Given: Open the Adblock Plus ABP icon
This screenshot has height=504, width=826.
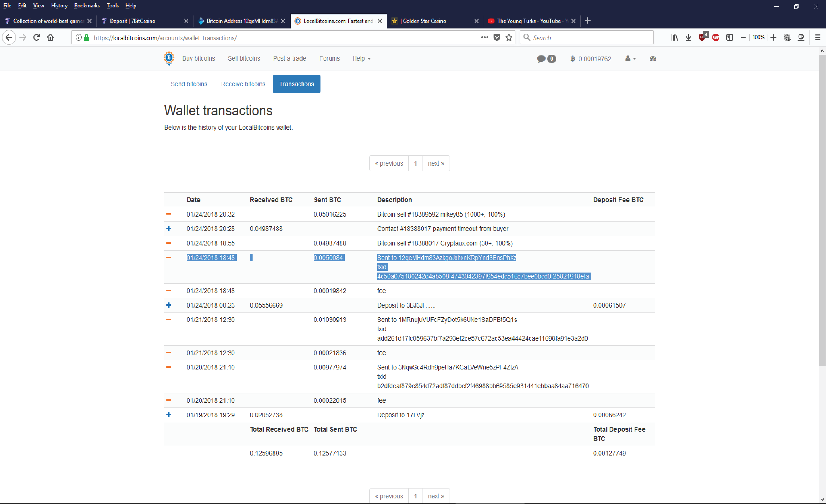Looking at the screenshot, I should pyautogui.click(x=716, y=38).
